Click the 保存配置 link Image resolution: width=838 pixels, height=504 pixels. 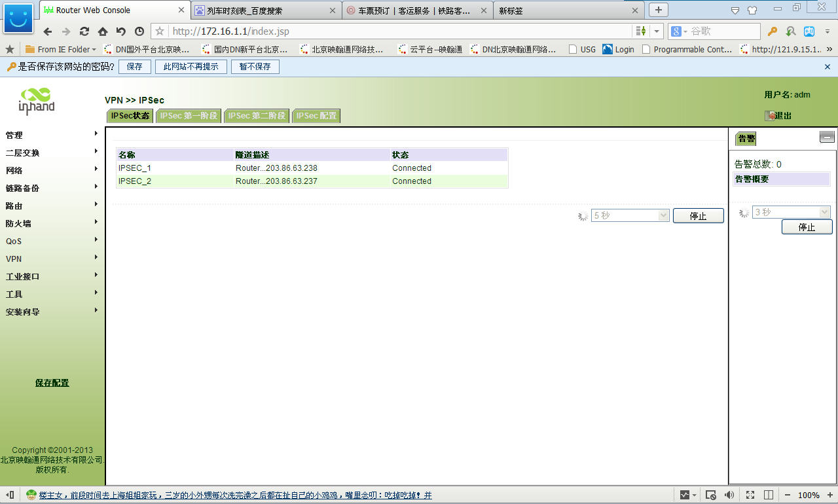point(52,383)
